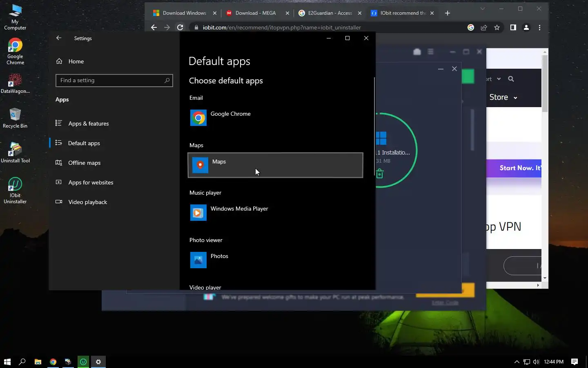Click Chrome back navigation arrow

click(154, 27)
